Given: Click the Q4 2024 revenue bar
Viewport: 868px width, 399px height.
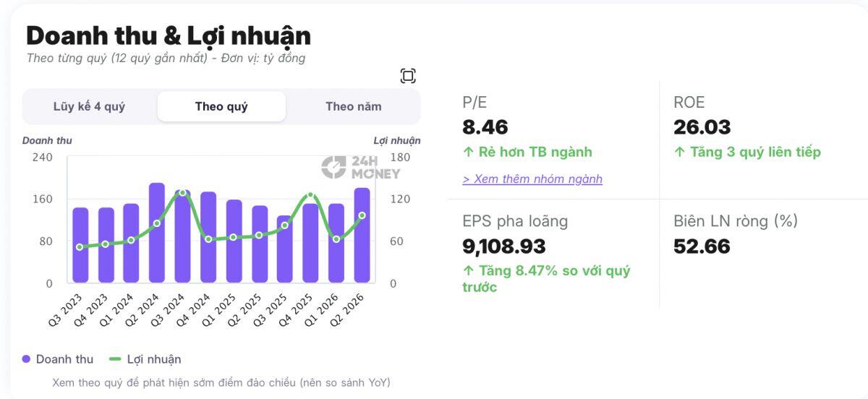Looking at the screenshot, I should pos(208,237).
